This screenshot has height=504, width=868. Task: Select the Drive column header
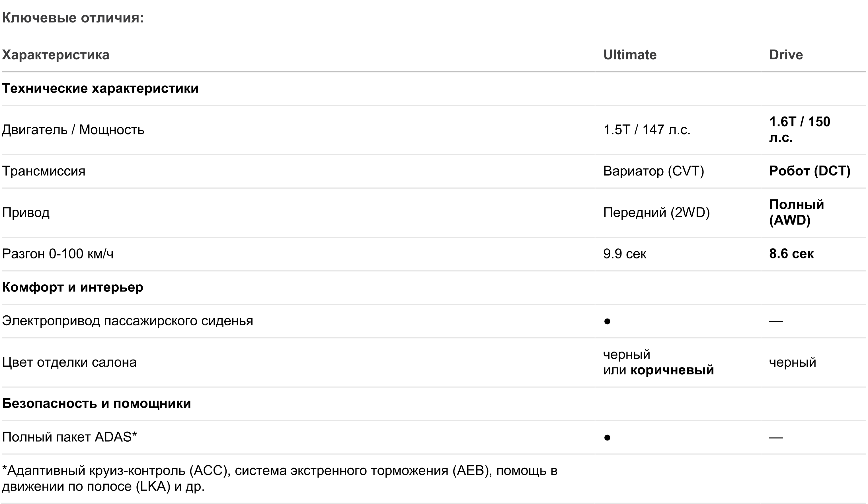point(786,55)
